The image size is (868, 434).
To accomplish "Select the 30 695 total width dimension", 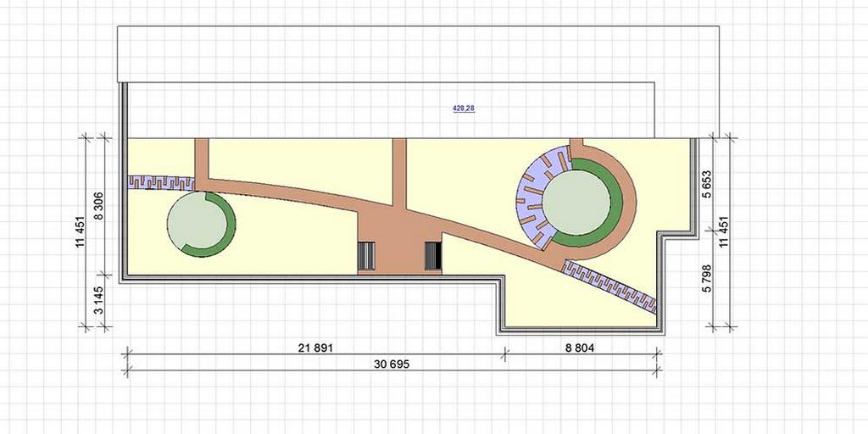I will [x=392, y=364].
